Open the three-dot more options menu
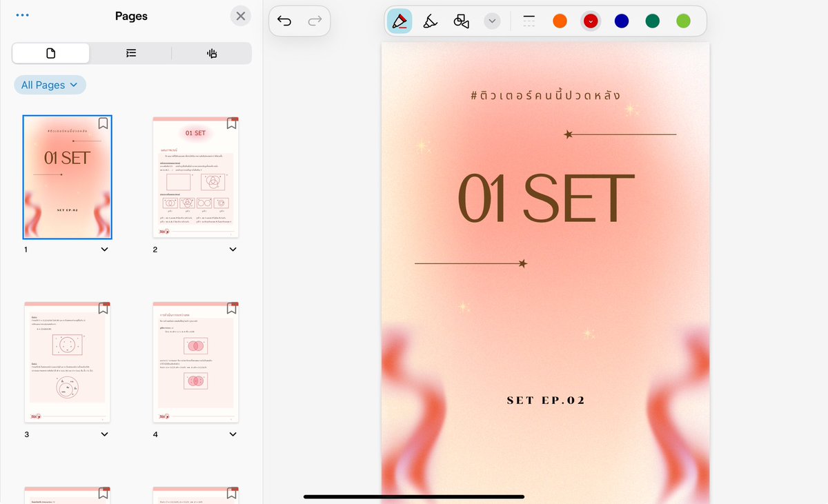This screenshot has height=504, width=828. tap(22, 15)
